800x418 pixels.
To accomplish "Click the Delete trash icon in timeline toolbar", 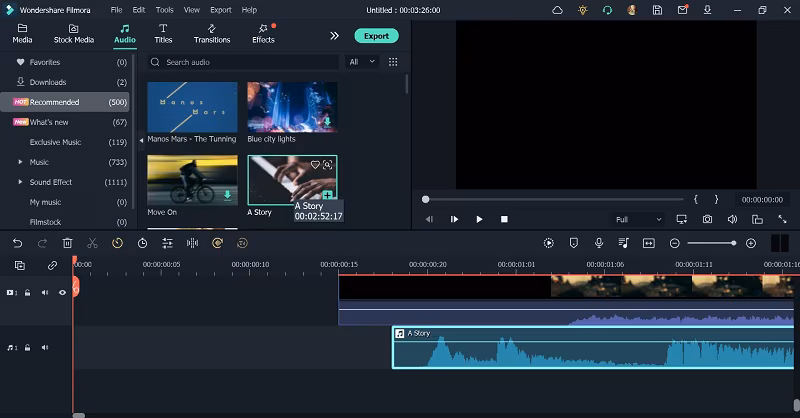I will (67, 243).
